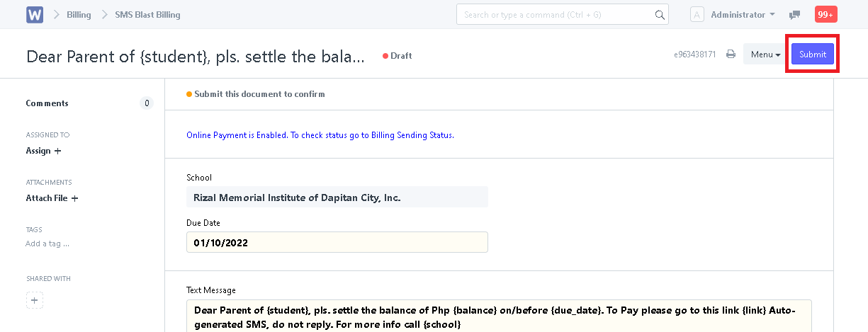Go to Billing breadcrumb

[x=79, y=15]
